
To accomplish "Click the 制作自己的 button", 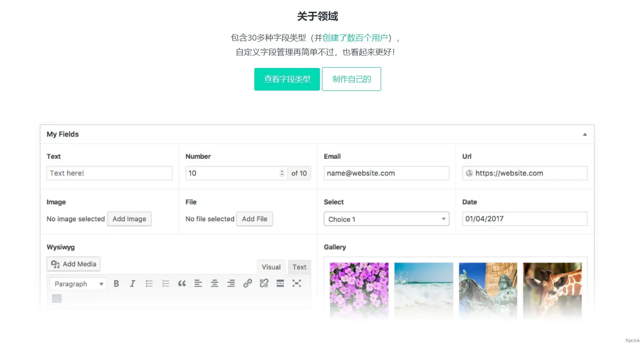I will 352,79.
